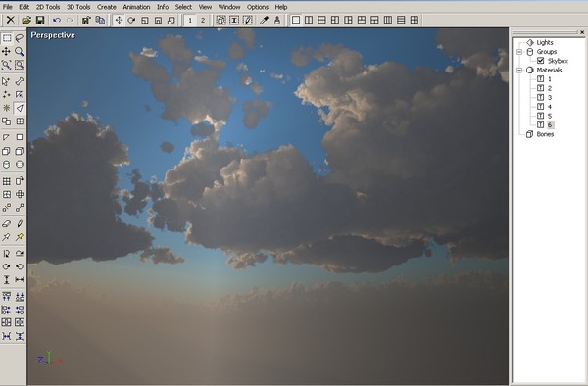
Task: Open the File menu
Action: pos(7,7)
